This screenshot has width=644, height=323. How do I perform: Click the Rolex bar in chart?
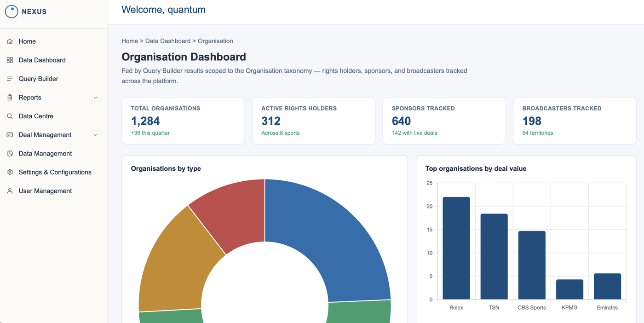[x=456, y=248]
